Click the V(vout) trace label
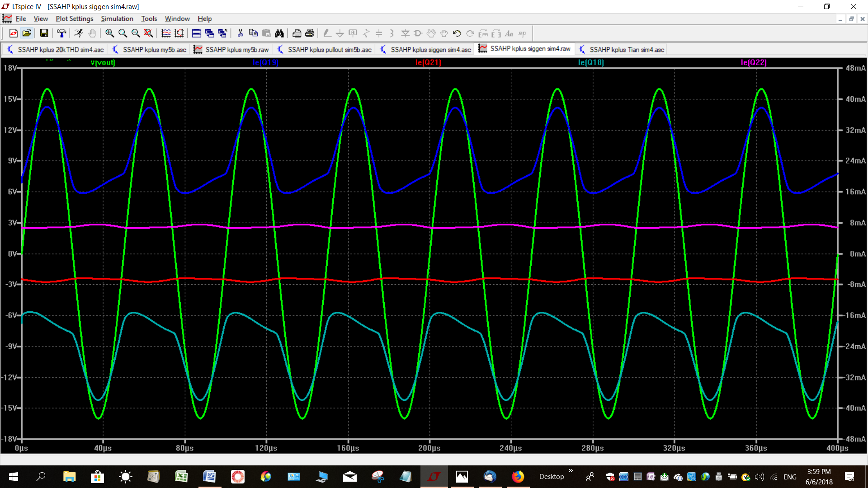 [103, 62]
